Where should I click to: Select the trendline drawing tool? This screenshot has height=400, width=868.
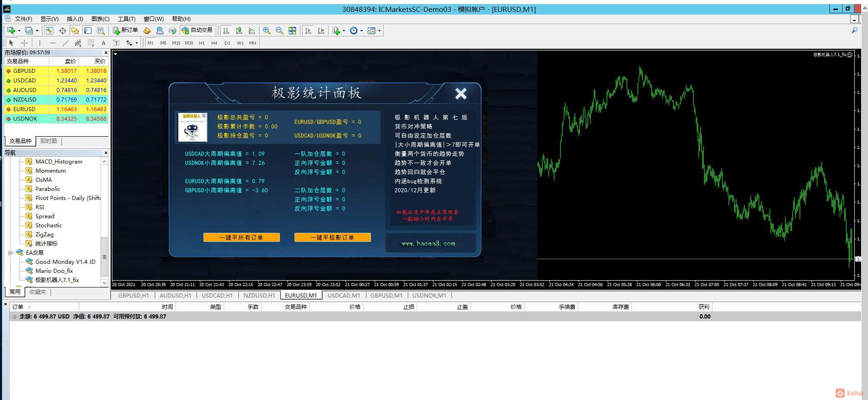point(66,43)
